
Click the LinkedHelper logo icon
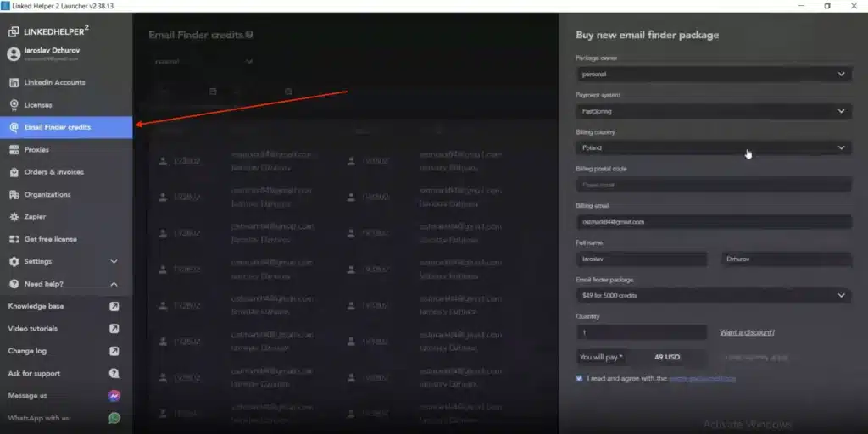tap(14, 31)
